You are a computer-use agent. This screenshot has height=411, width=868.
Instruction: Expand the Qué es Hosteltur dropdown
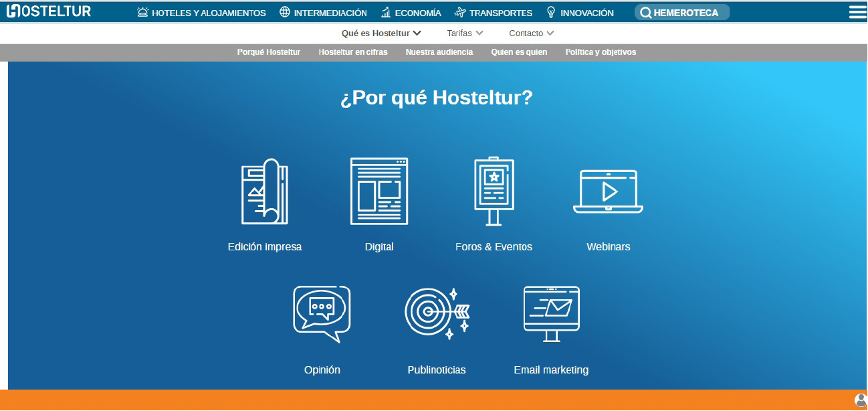(x=381, y=33)
